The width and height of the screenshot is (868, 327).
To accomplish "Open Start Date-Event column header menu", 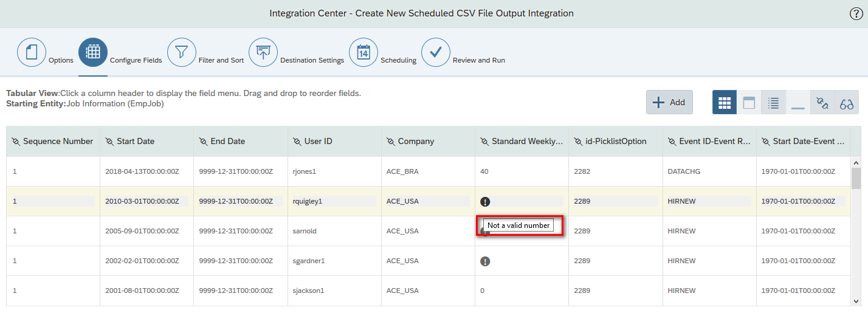I will (804, 141).
